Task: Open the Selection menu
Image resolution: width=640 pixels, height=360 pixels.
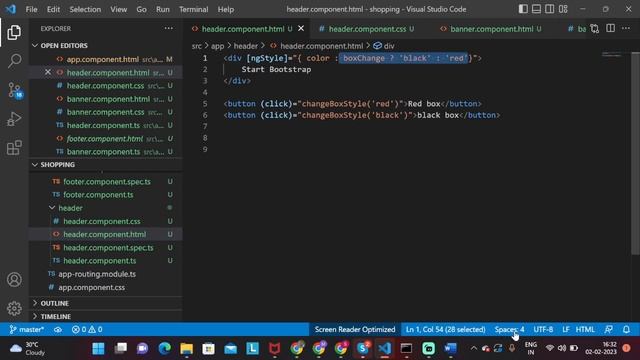Action: click(x=85, y=9)
